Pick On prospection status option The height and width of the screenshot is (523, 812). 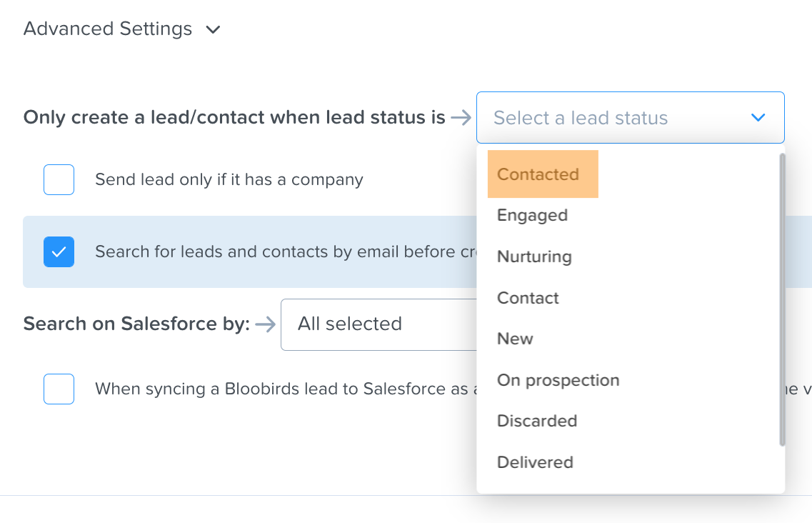point(558,380)
